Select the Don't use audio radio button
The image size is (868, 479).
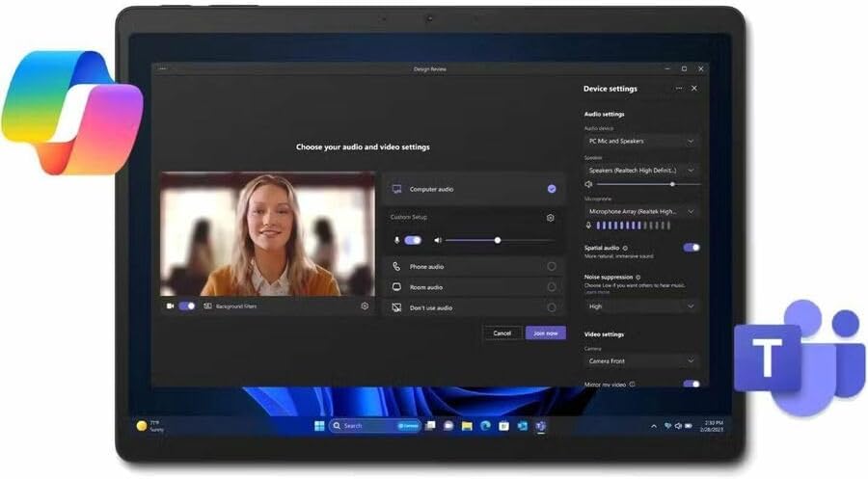click(x=552, y=307)
